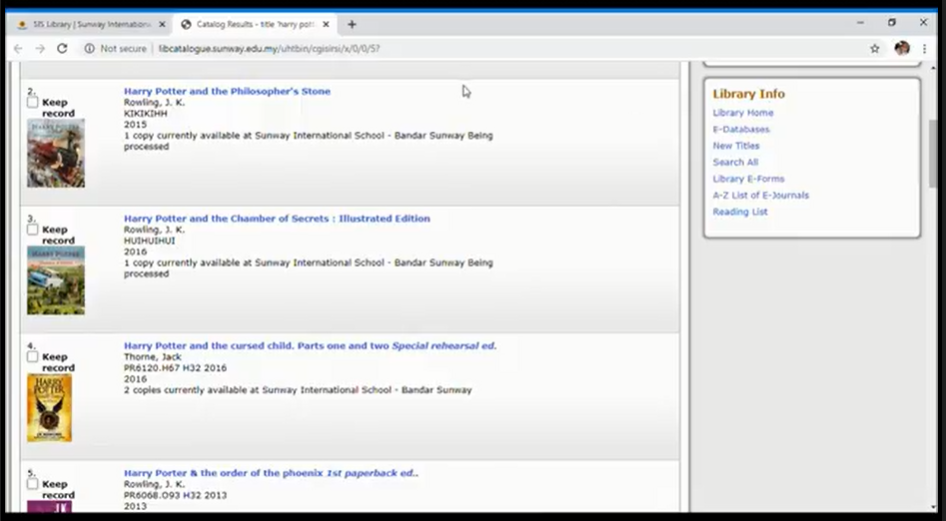This screenshot has width=946, height=521.
Task: Close the SIS Library tab
Action: pos(162,25)
